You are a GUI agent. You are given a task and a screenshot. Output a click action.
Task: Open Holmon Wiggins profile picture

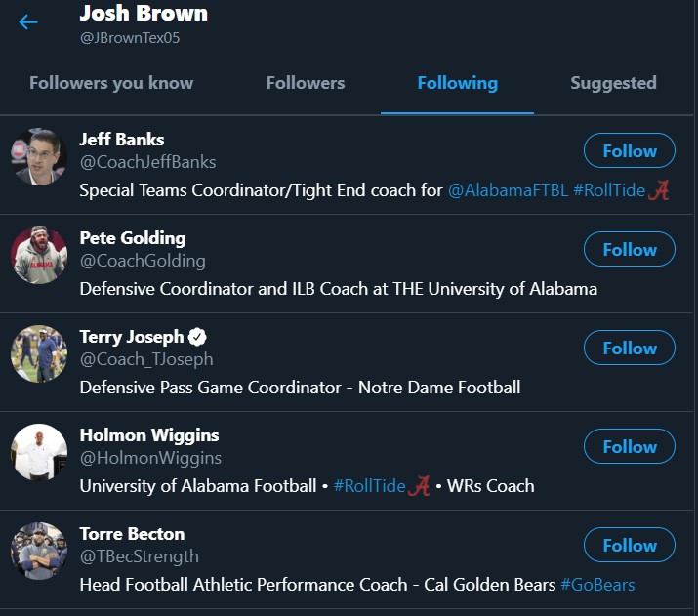point(39,453)
